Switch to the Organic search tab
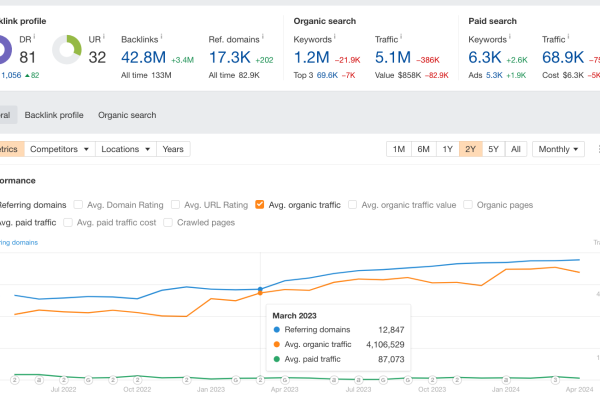The width and height of the screenshot is (600, 400). point(127,115)
